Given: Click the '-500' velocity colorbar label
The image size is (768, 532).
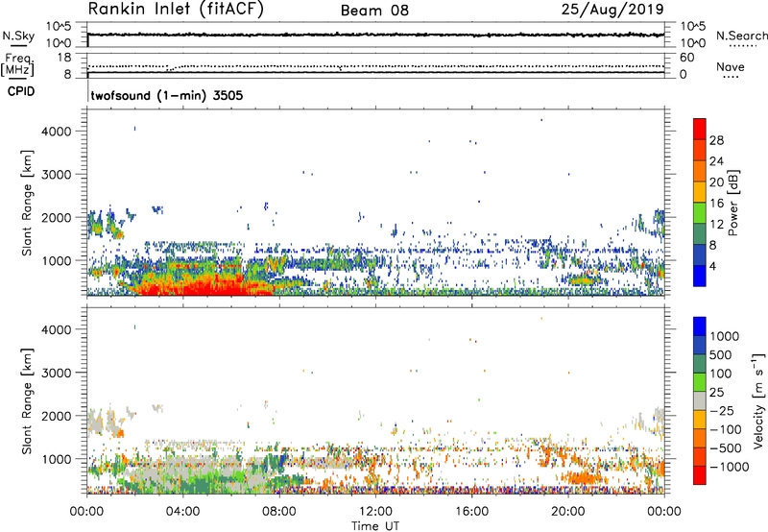Looking at the screenshot, I should point(726,447).
